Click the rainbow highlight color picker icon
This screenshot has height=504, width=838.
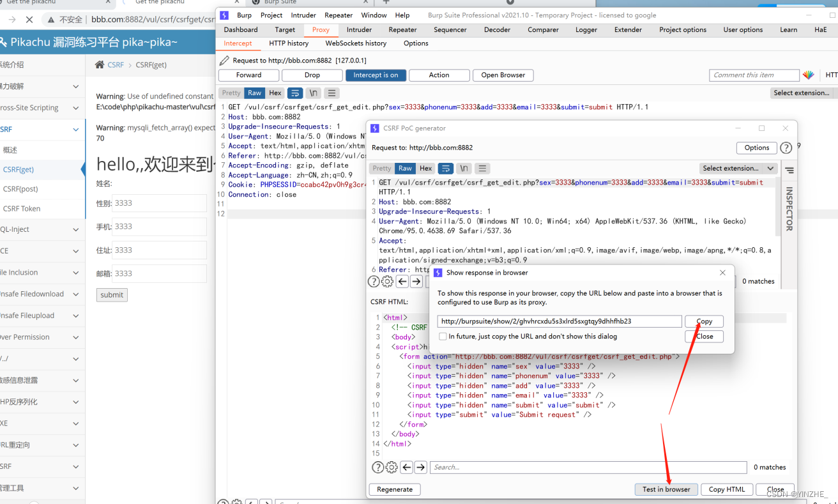point(809,75)
